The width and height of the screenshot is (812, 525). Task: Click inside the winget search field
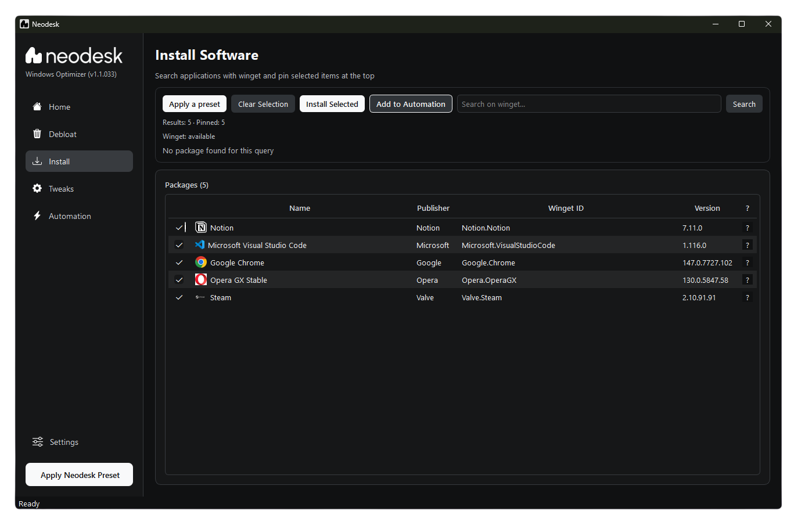pos(588,103)
